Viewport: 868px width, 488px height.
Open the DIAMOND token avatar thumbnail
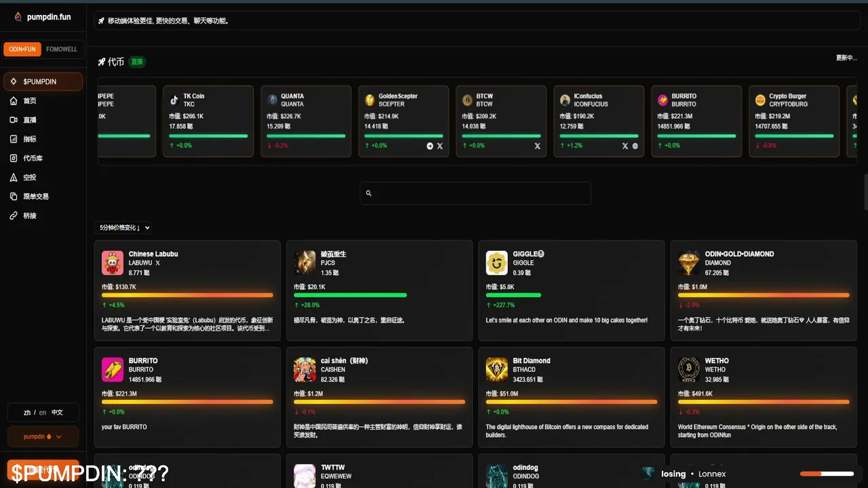click(x=689, y=262)
